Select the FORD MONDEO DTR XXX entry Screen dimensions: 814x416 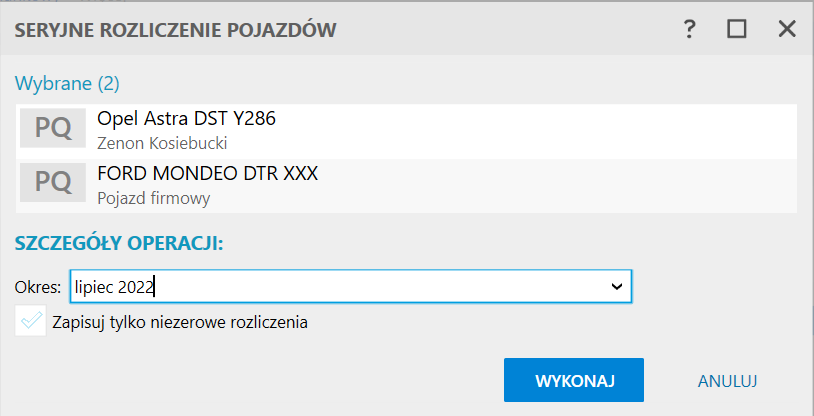tap(207, 173)
